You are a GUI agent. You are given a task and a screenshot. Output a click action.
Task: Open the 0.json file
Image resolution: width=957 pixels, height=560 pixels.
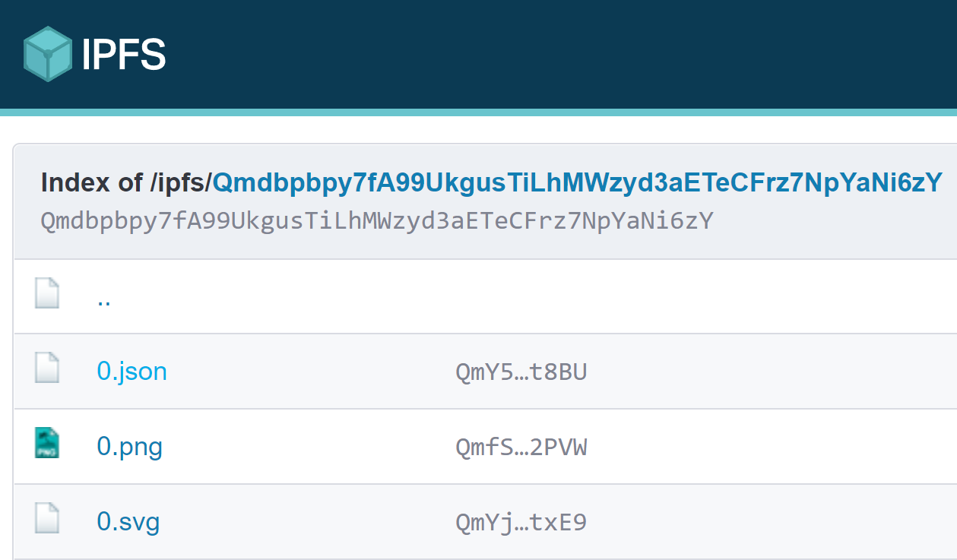pyautogui.click(x=132, y=371)
